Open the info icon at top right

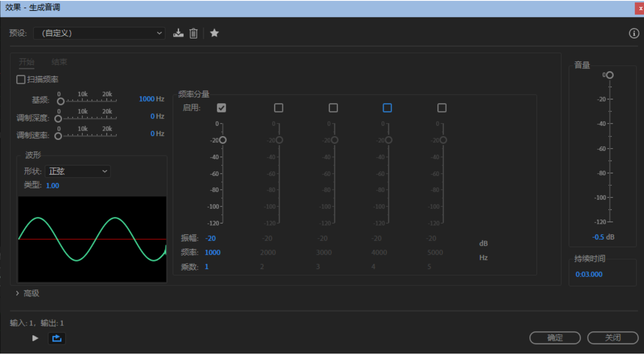[634, 34]
